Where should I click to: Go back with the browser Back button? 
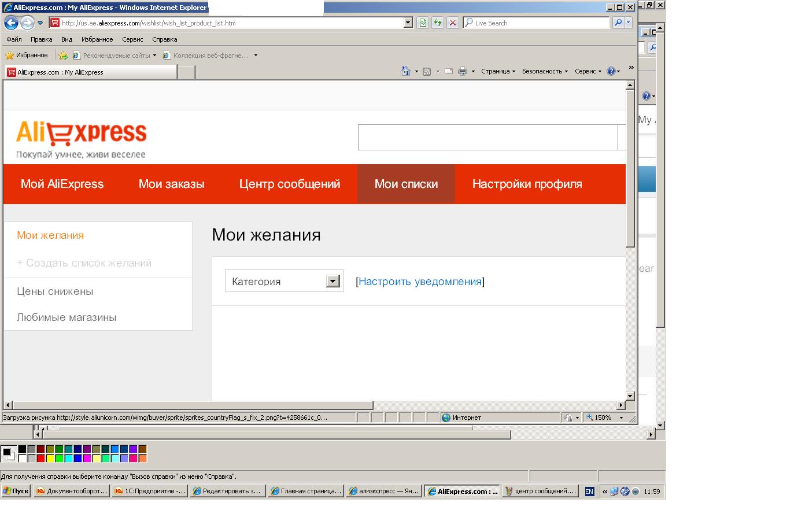point(11,23)
